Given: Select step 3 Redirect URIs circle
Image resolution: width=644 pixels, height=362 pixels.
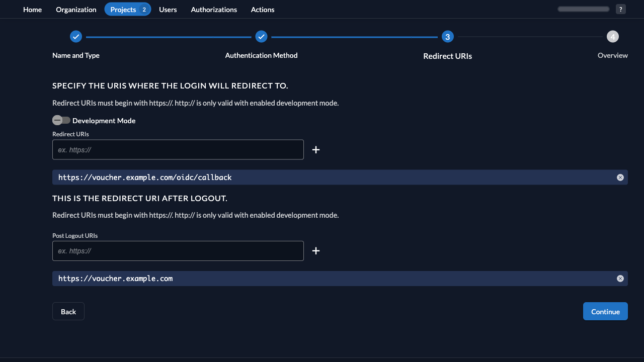Looking at the screenshot, I should click(447, 37).
